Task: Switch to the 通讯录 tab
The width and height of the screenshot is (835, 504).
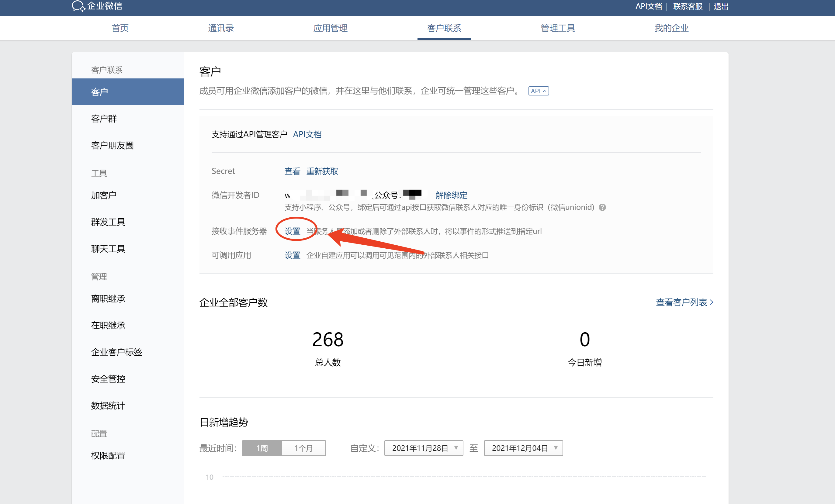Action: [221, 28]
